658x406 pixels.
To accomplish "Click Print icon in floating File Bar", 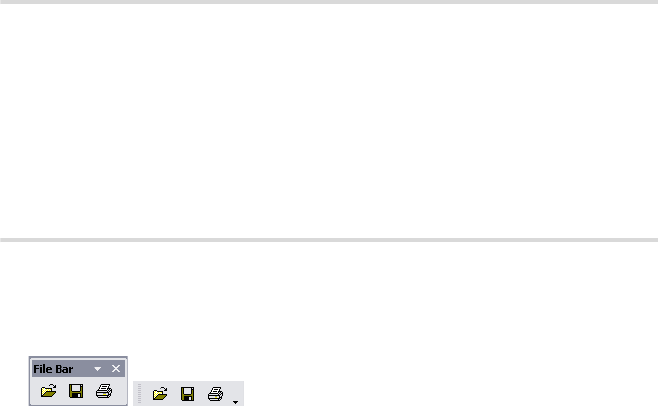I will coord(104,391).
